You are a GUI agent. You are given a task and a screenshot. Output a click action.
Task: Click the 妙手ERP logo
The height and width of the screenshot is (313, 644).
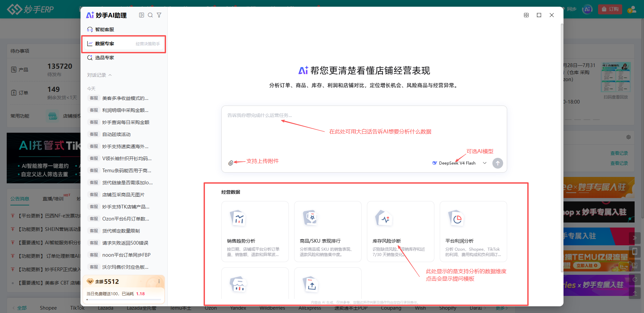[31, 9]
